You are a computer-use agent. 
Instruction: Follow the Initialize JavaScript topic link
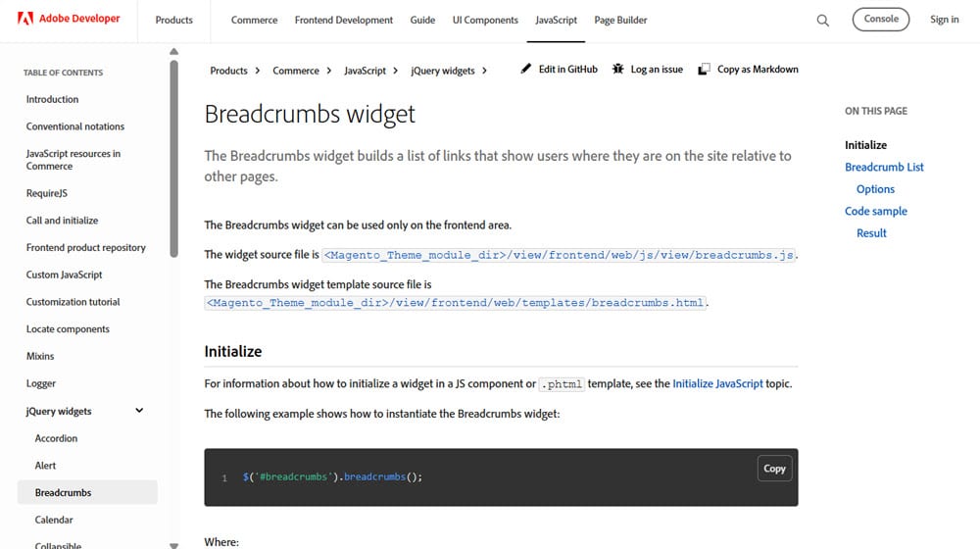(x=717, y=384)
